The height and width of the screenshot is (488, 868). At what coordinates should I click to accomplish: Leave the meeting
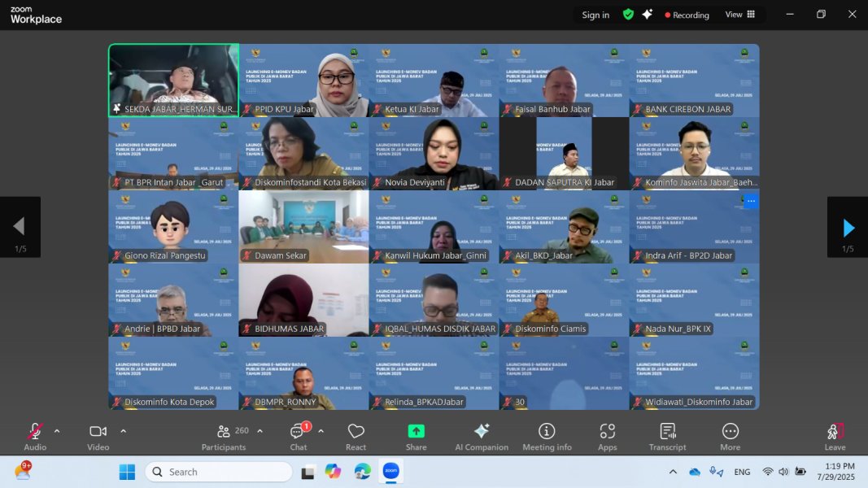coord(835,437)
